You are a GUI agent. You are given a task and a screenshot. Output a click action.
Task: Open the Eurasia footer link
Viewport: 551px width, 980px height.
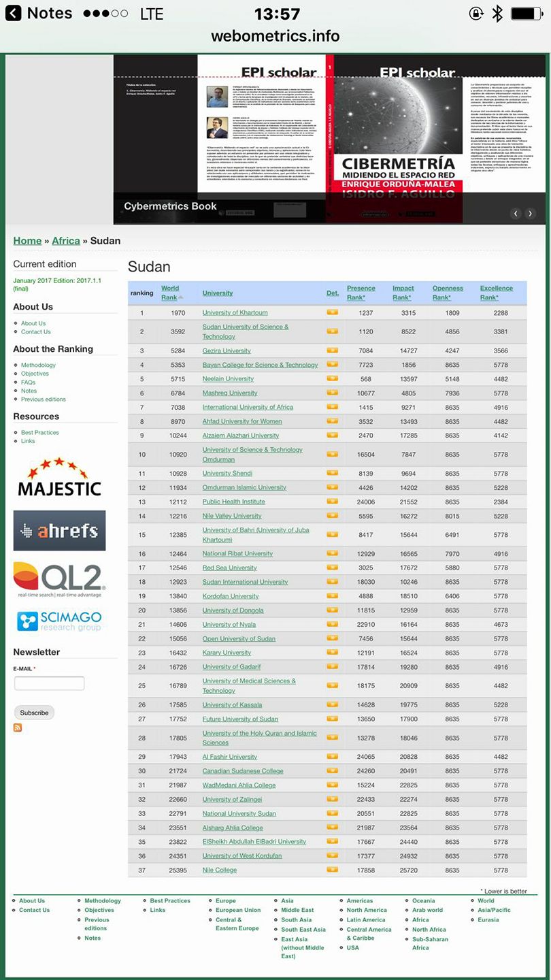tap(488, 919)
